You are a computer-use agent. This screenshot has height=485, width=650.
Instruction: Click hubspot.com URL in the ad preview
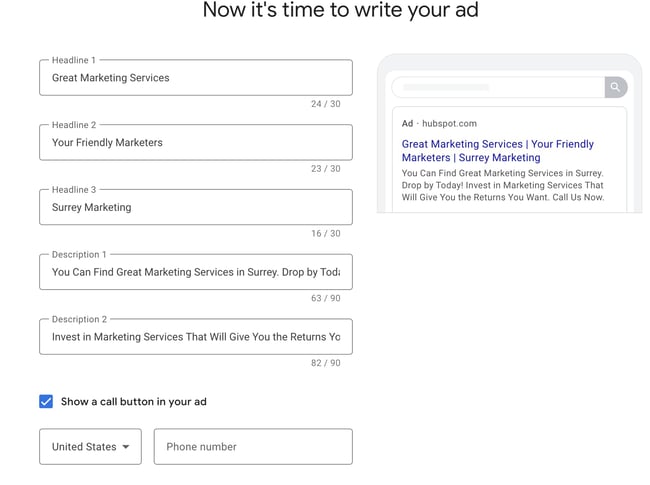(449, 124)
